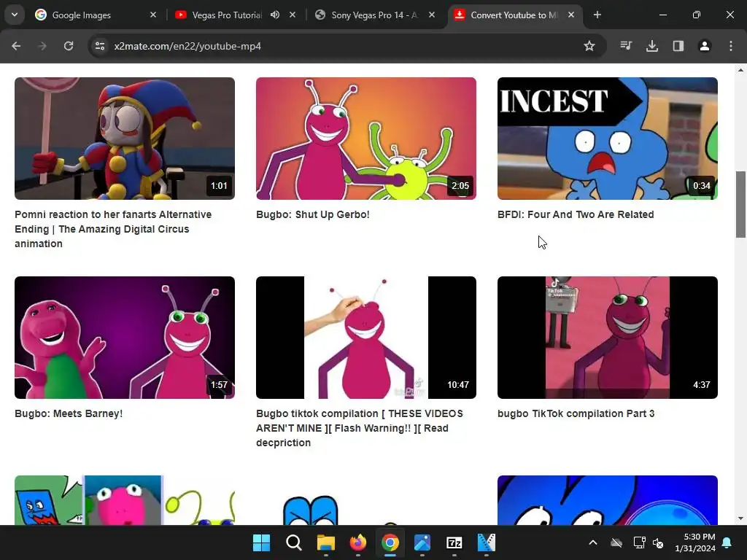Click the scrollbar up arrow
747x560 pixels.
pos(740,70)
